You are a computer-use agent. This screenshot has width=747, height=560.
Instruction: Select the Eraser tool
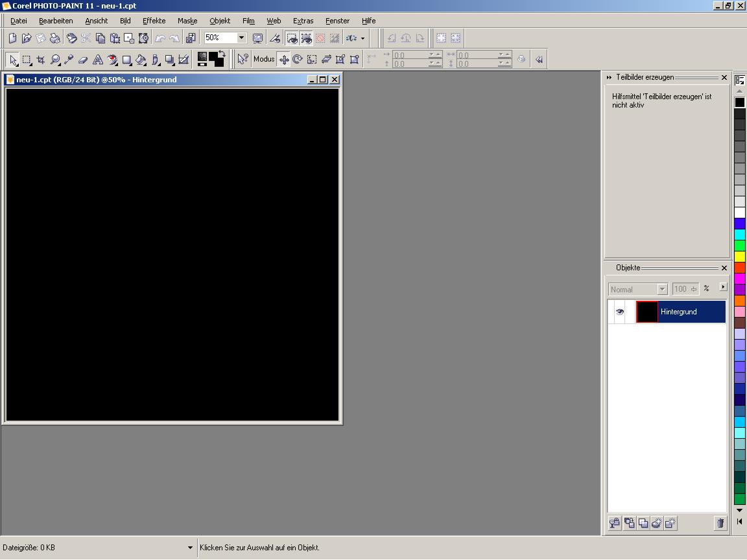[83, 60]
